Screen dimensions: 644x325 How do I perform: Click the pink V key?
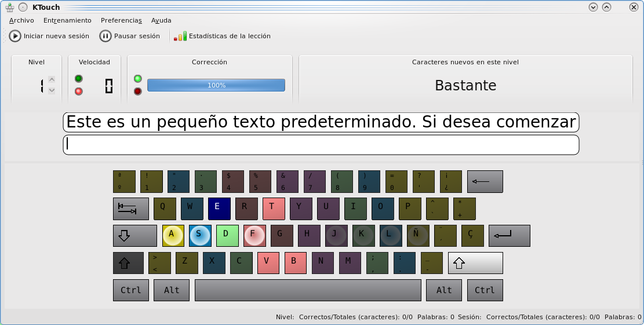(268, 263)
